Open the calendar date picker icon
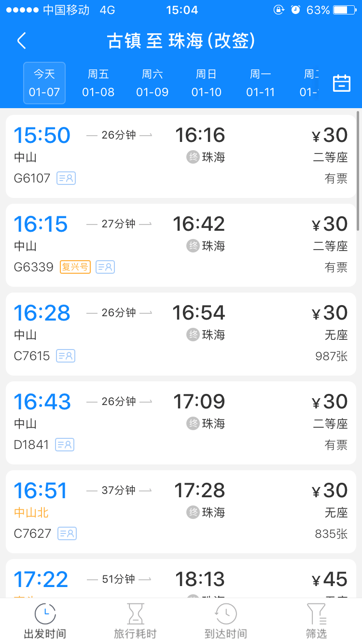Viewport: 362px width, 644px height. click(x=342, y=83)
